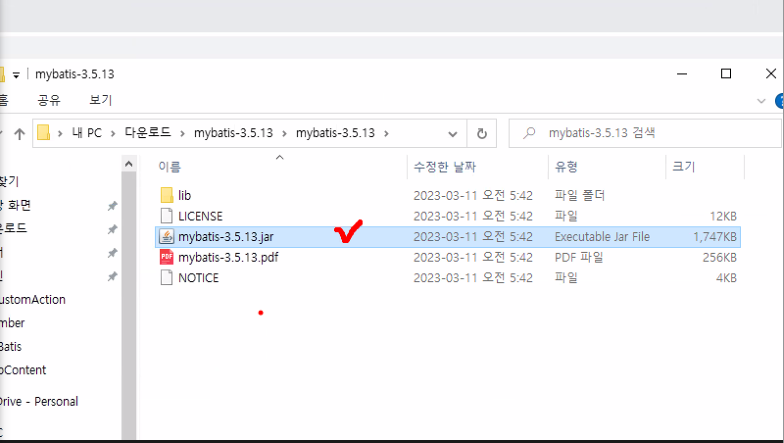Click the 'PDF 파일' type cell
Image resolution: width=784 pixels, height=443 pixels.
coord(579,257)
